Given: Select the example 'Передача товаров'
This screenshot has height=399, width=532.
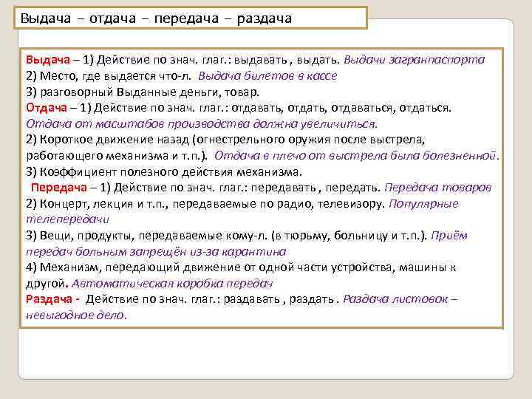Looking at the screenshot, I should click(437, 188).
